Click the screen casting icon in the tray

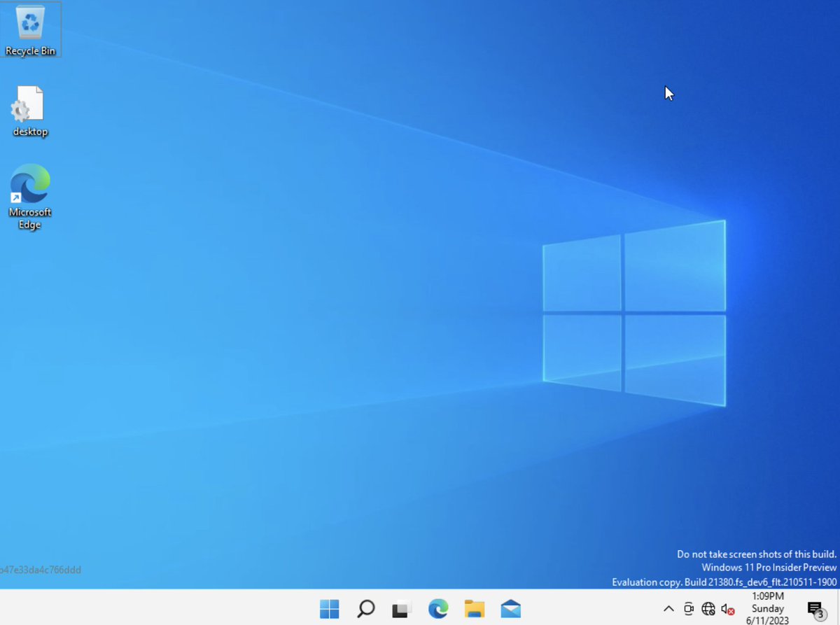tap(688, 609)
